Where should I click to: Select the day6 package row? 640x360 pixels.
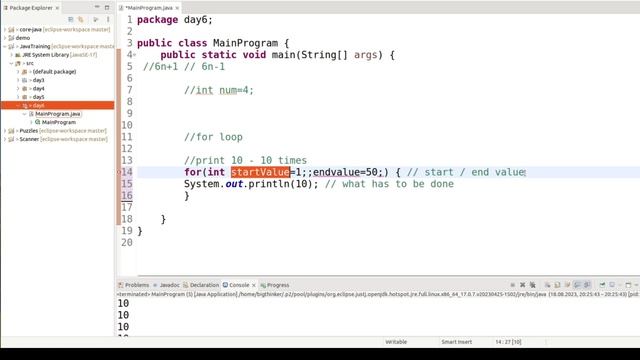tap(58, 105)
